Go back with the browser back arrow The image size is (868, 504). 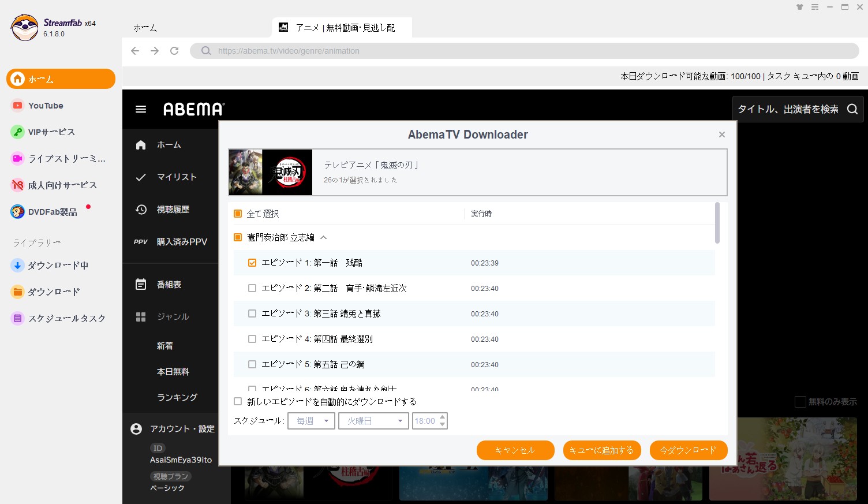[135, 51]
